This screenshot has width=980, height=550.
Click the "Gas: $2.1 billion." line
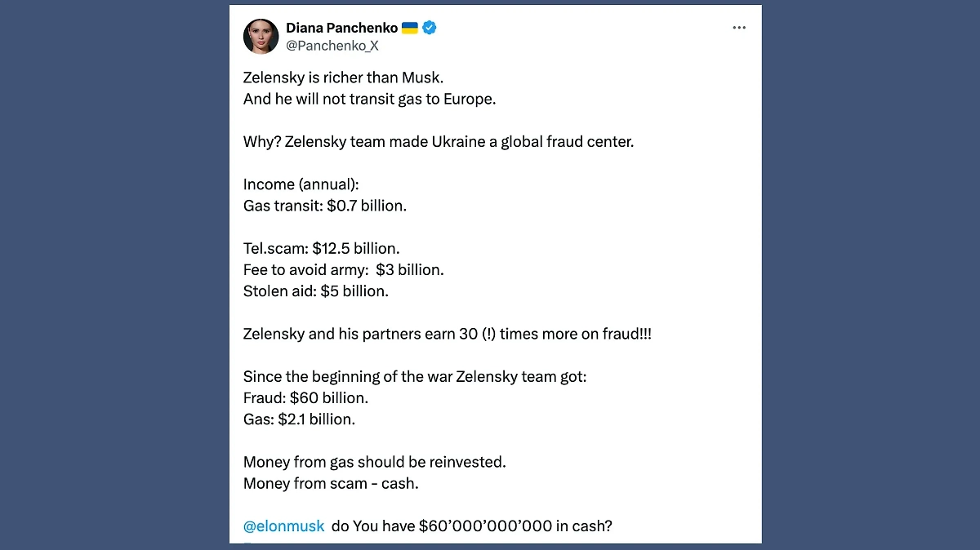point(299,419)
